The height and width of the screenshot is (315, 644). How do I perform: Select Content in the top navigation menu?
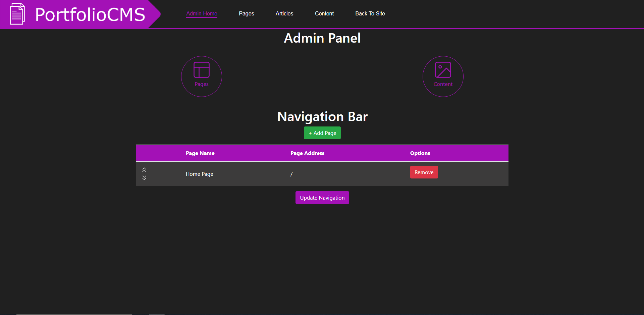tap(324, 14)
